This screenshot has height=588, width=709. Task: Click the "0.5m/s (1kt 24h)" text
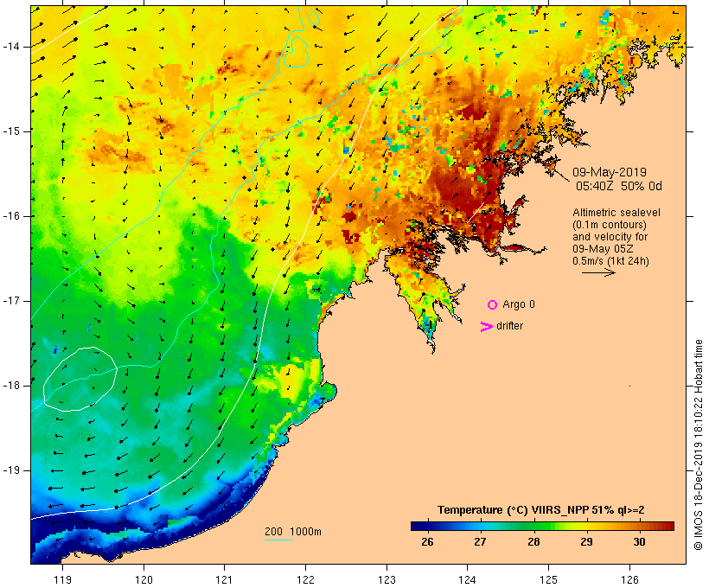[x=610, y=261]
